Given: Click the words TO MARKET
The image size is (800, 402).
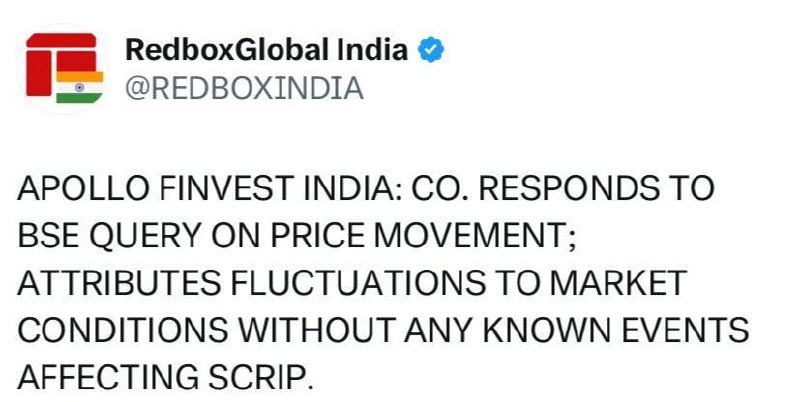Looking at the screenshot, I should (x=591, y=283).
